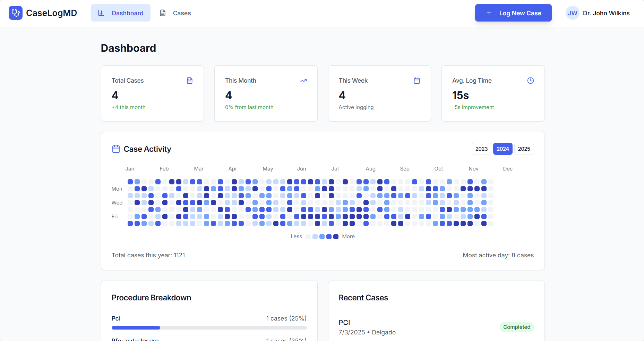644x341 pixels.
Task: Click the CaseLogMD stethoscope logo icon
Action: 15,13
